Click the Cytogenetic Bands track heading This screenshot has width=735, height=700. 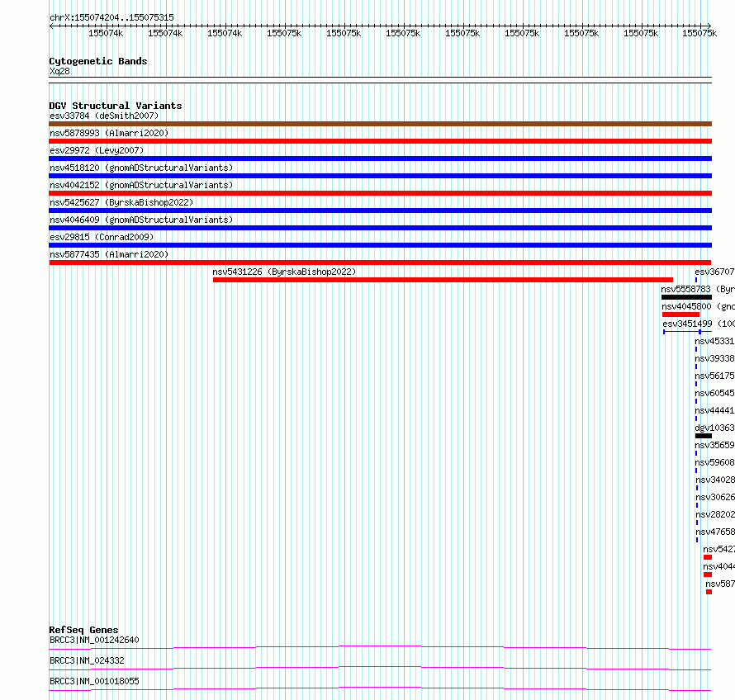98,61
